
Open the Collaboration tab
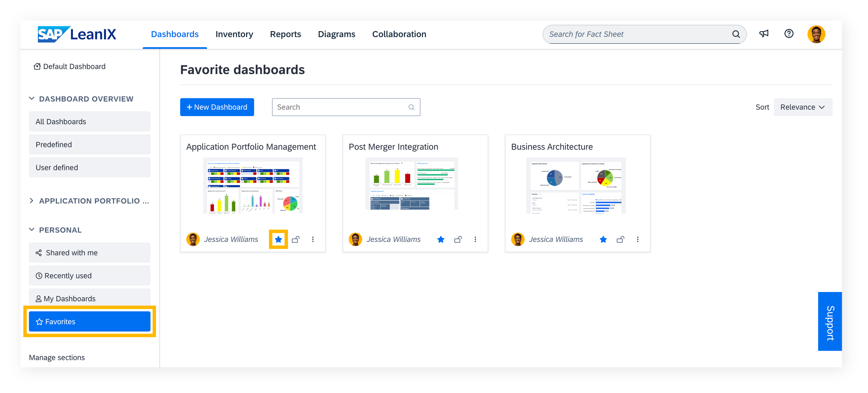click(x=399, y=34)
